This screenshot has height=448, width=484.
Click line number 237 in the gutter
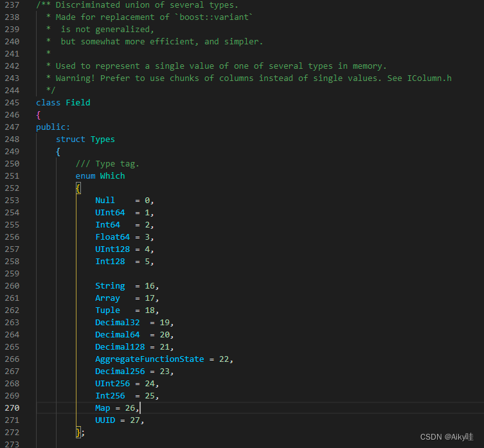coord(12,5)
